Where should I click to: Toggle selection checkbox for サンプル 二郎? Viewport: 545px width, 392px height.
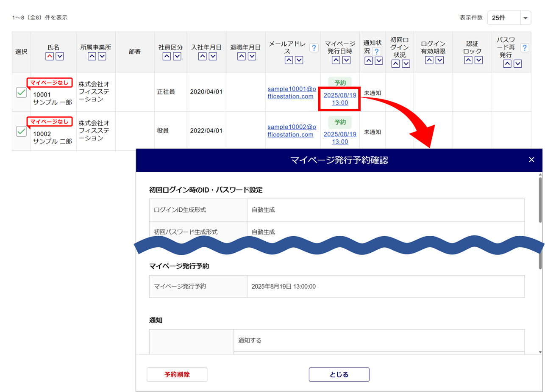point(22,131)
